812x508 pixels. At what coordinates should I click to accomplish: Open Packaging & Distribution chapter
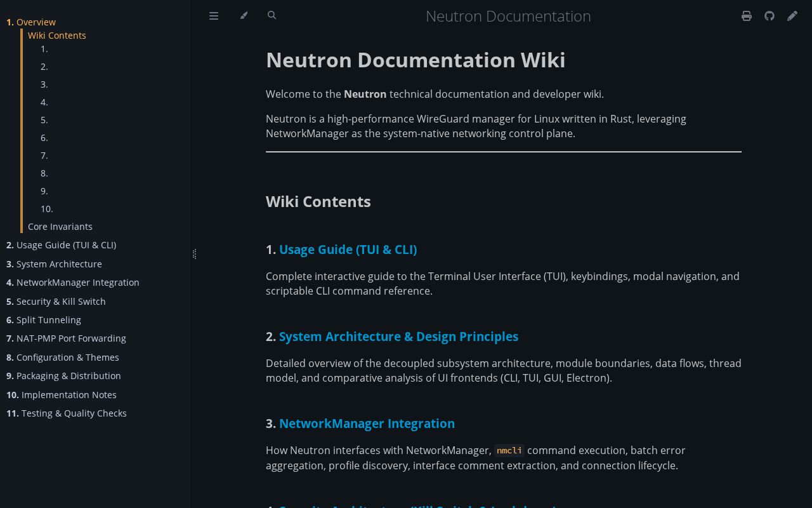point(63,376)
